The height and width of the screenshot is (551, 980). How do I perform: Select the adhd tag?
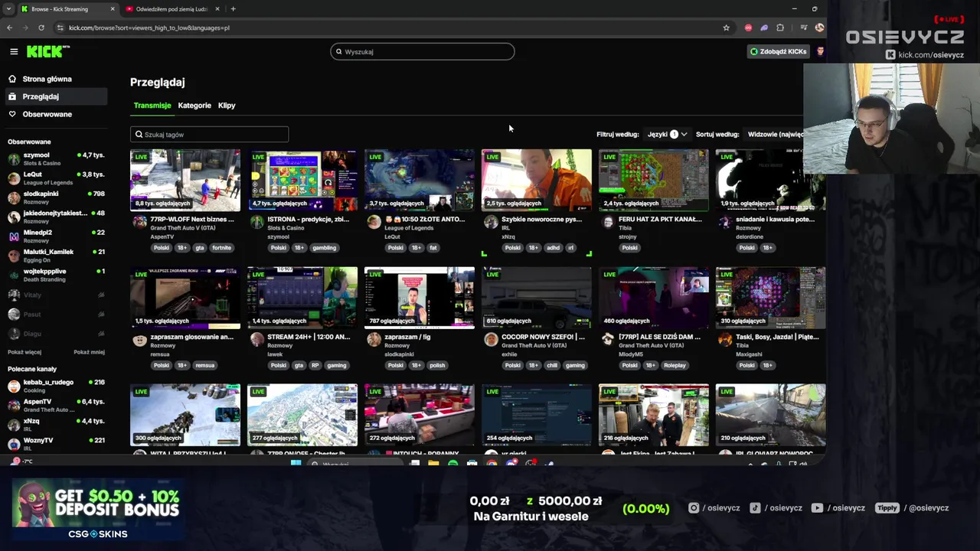point(554,248)
